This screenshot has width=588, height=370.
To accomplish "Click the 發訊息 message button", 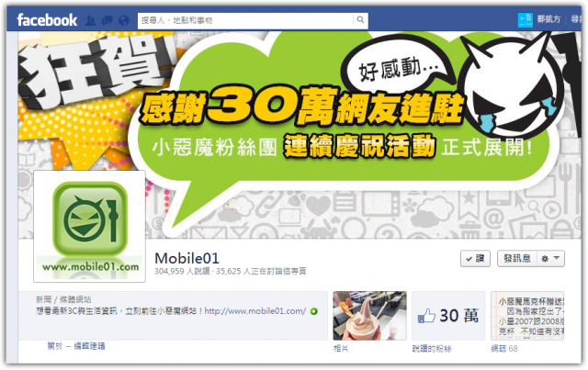I will point(517,259).
